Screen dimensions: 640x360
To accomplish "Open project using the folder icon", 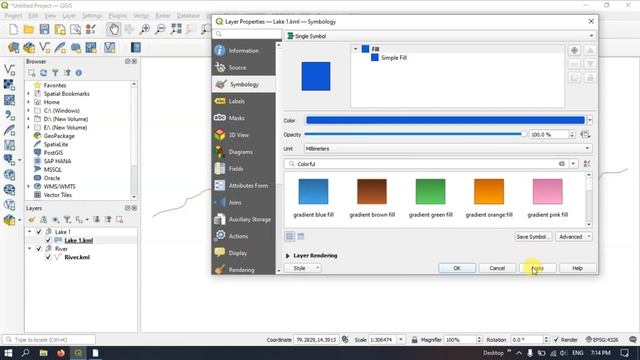I will coord(29,29).
